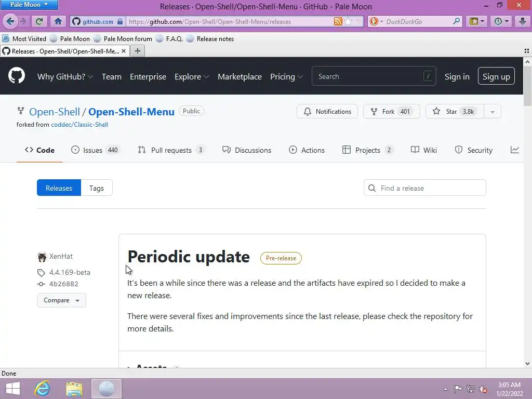532x399 pixels.
Task: Fork the repository with Fork button
Action: 392,112
